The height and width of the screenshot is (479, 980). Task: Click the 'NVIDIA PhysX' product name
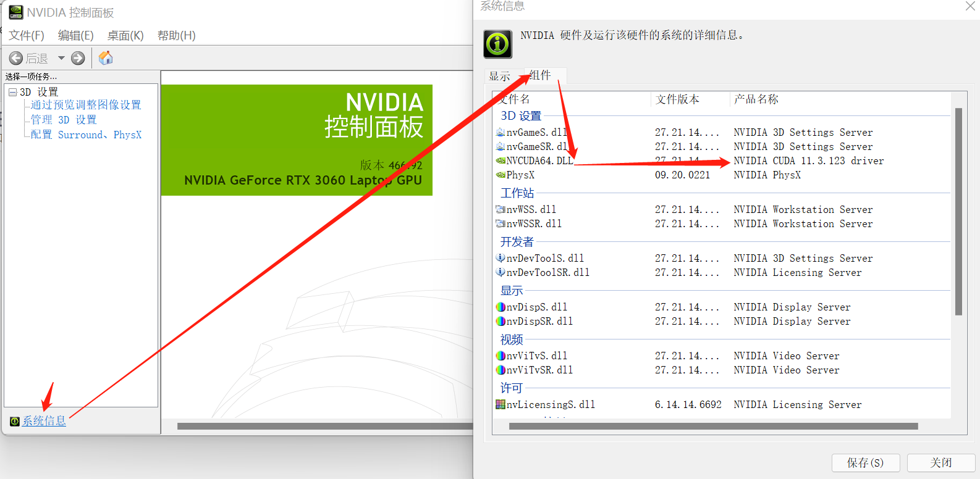pos(767,175)
